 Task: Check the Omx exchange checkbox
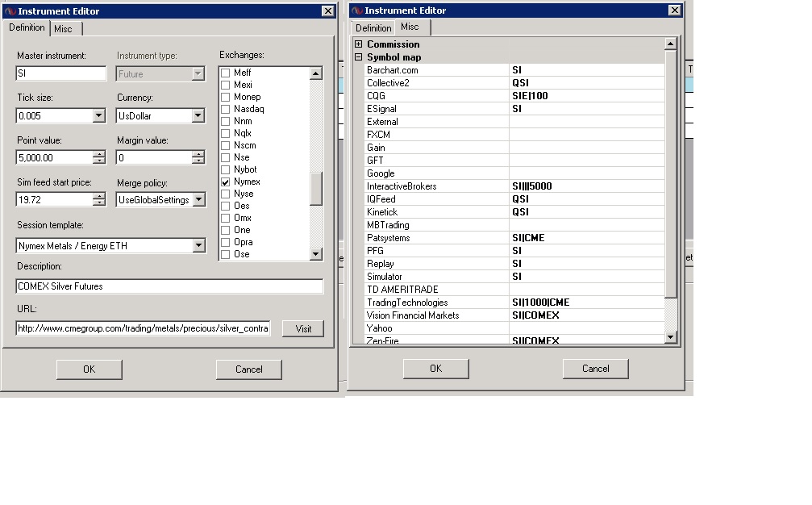point(225,218)
